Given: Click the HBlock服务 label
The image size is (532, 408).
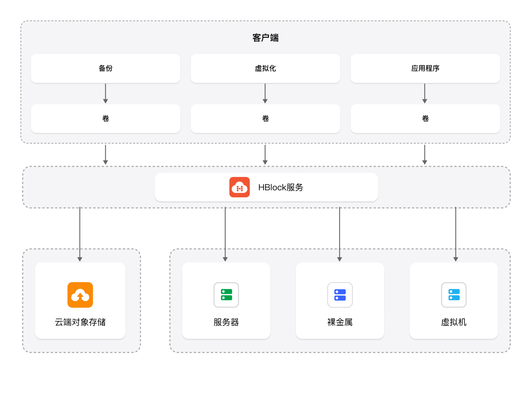Looking at the screenshot, I should tap(281, 187).
